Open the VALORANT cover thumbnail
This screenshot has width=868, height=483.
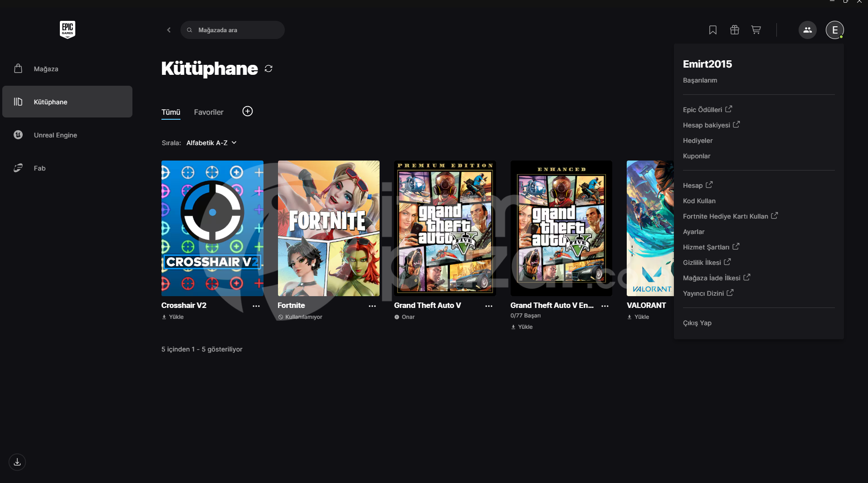coord(650,228)
